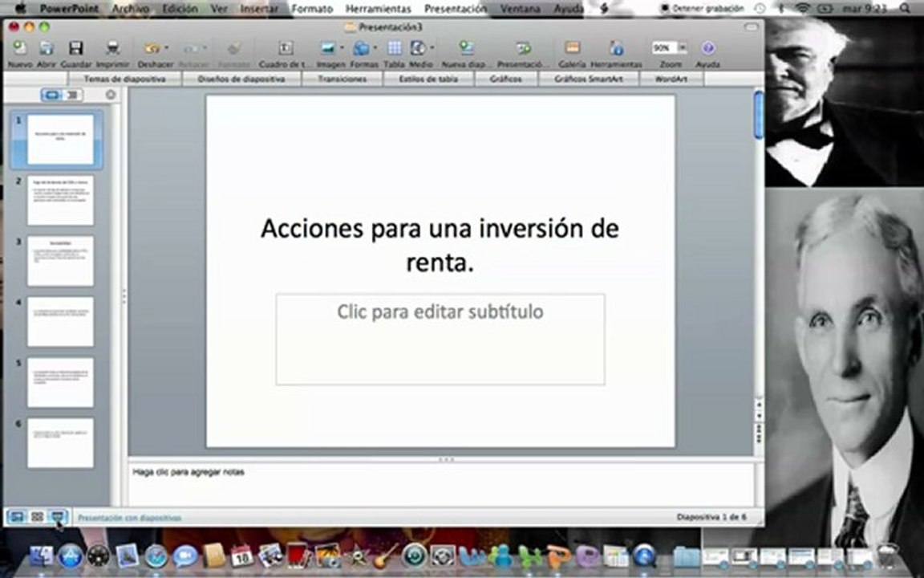Image resolution: width=924 pixels, height=578 pixels.
Task: Open App Store from the dock
Action: (70, 556)
